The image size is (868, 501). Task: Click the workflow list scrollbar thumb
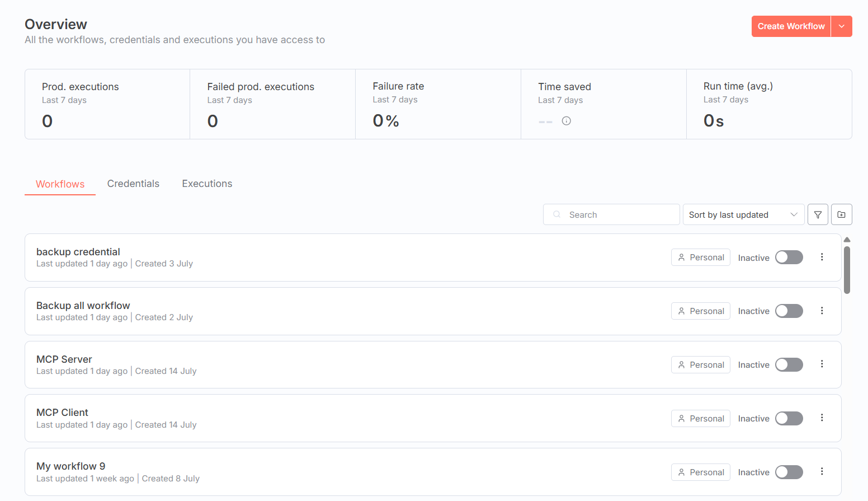click(847, 270)
